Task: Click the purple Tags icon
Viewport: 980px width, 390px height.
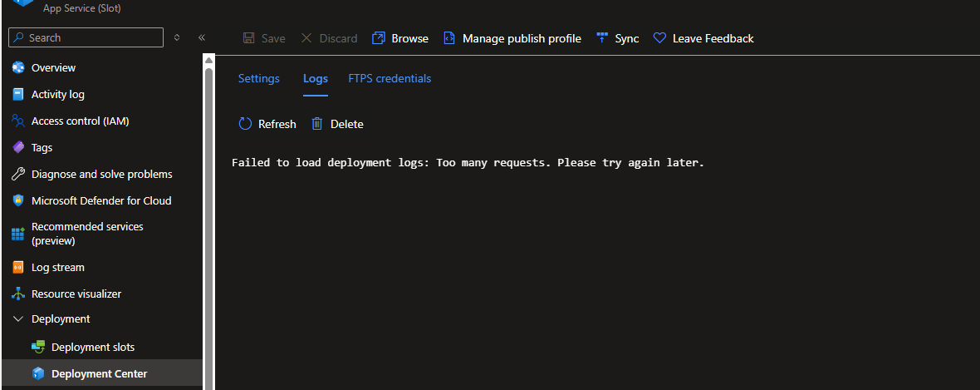Action: [x=18, y=148]
